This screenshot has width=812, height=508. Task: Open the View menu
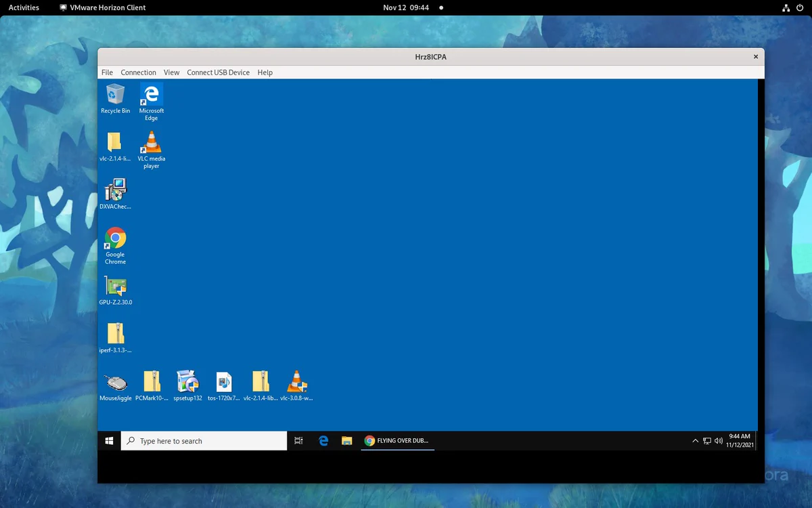click(171, 72)
